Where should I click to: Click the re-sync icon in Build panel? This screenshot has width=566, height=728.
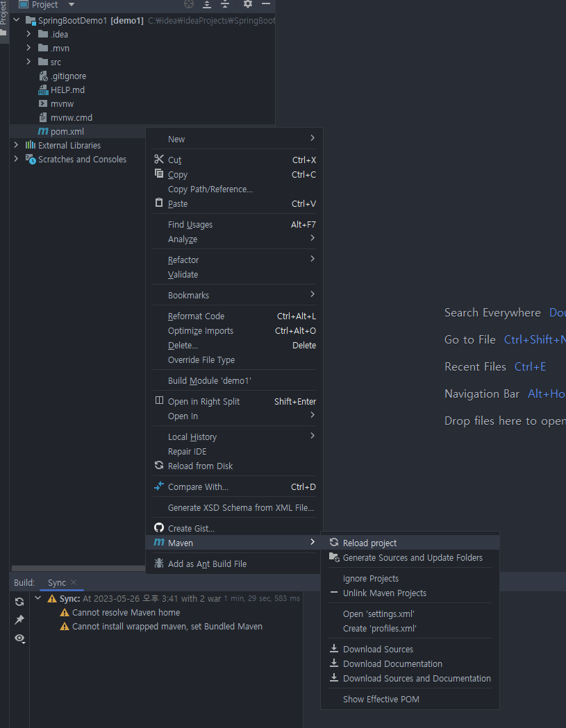coord(19,602)
